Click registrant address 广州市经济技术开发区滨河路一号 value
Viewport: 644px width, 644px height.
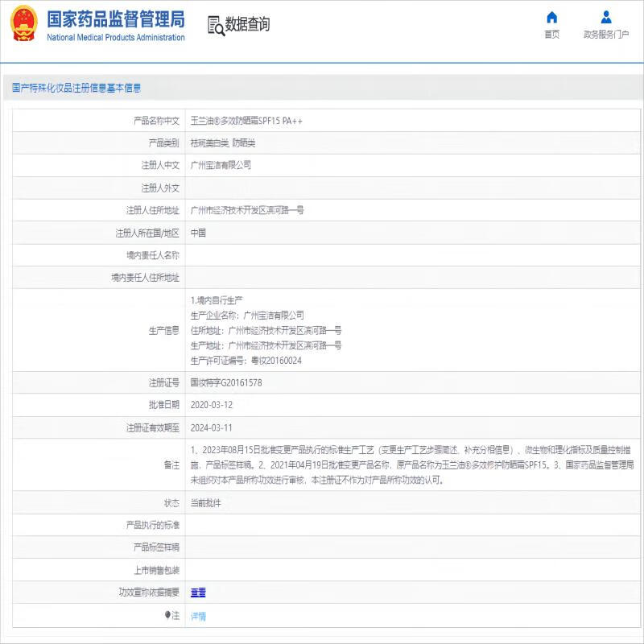point(247,210)
